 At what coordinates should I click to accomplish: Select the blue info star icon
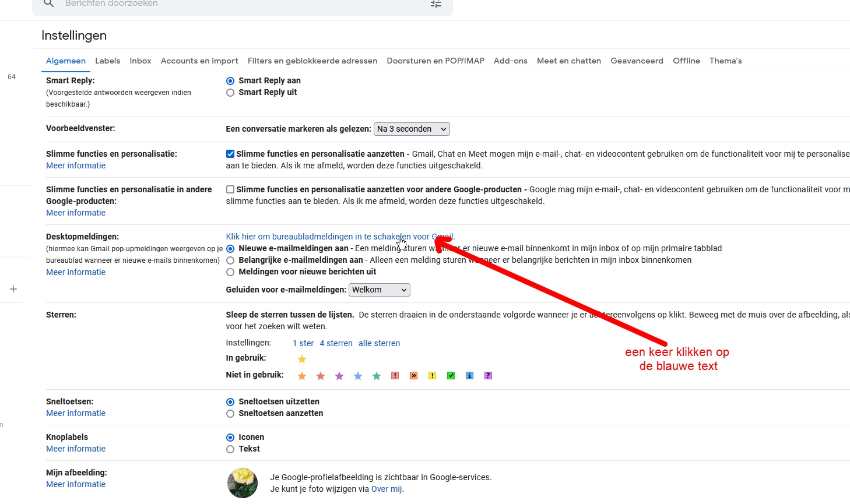[469, 376]
